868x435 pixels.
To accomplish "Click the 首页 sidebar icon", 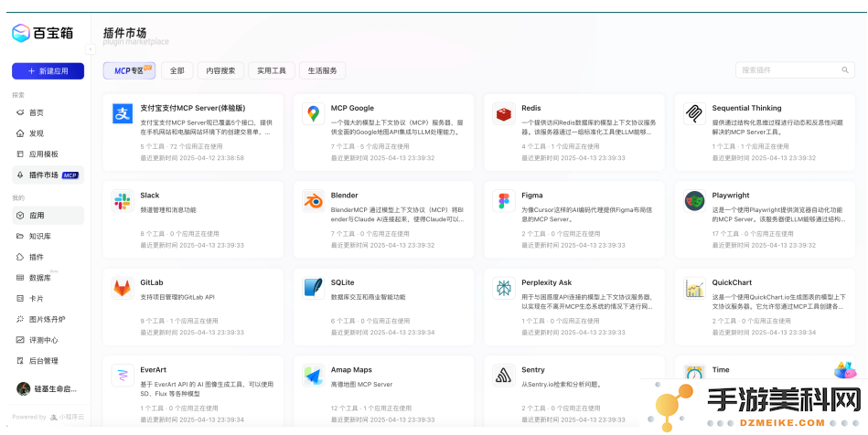I will [x=20, y=112].
